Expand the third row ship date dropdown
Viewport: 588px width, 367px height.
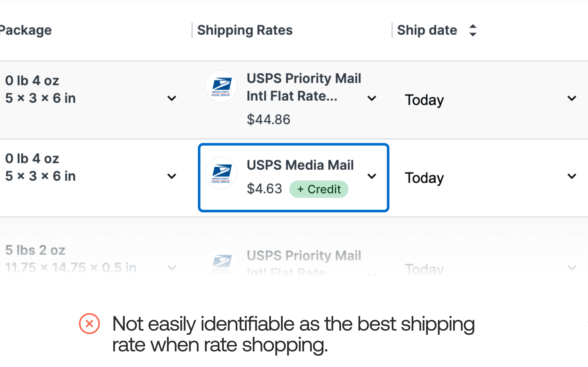coord(572,268)
